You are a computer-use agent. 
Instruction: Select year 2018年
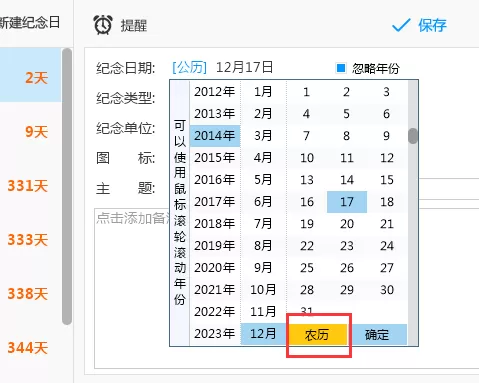(215, 224)
